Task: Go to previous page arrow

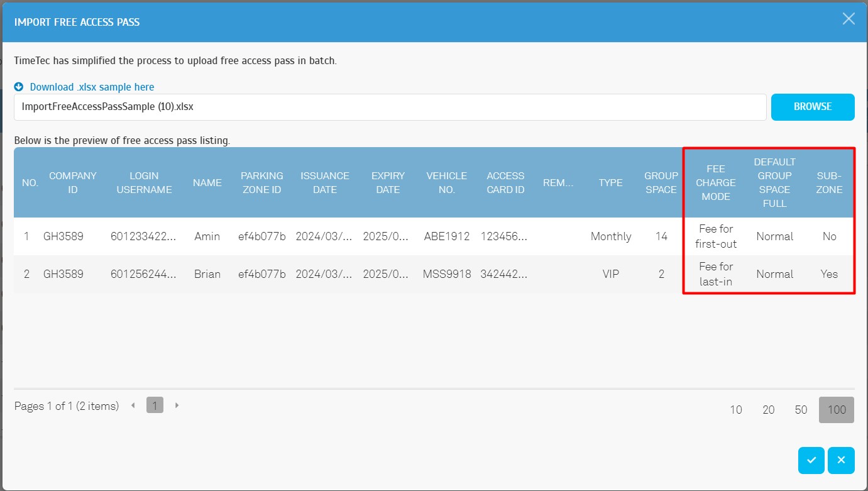Action: (133, 405)
